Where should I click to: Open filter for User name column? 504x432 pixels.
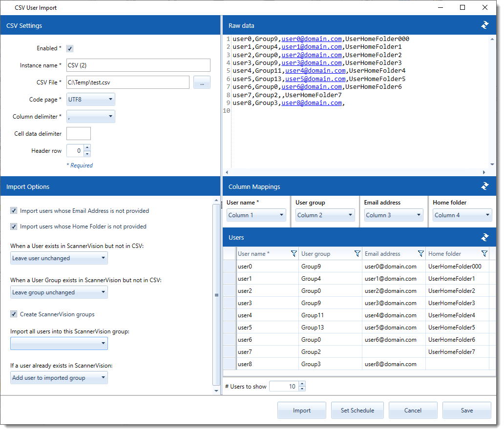point(294,254)
